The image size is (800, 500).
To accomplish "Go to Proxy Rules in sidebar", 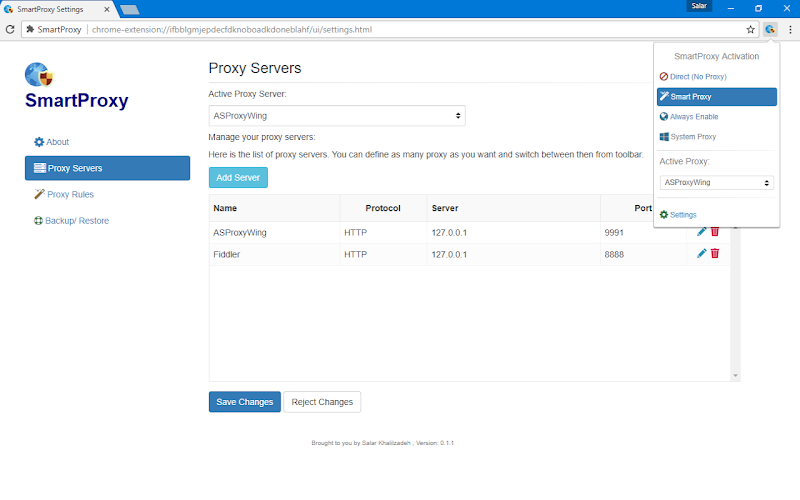I will click(x=64, y=194).
